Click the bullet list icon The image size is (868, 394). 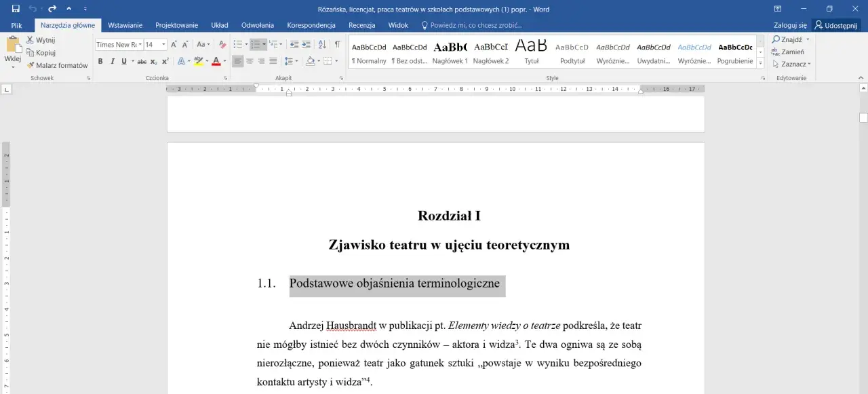[237, 44]
